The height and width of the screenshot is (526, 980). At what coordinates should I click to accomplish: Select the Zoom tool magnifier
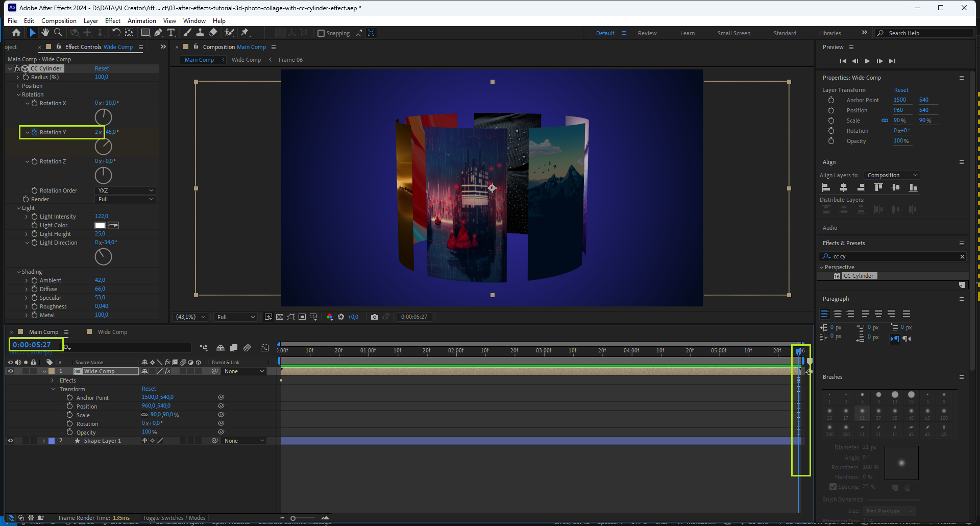tap(58, 33)
